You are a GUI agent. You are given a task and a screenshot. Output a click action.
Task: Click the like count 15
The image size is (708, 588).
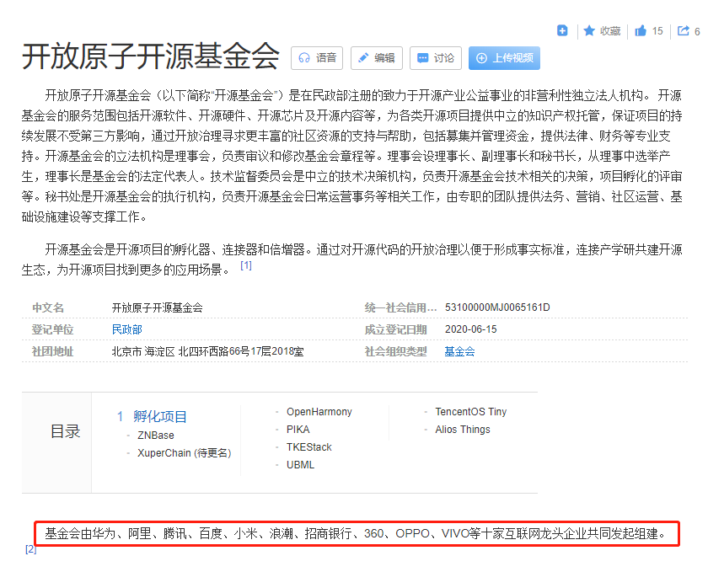[657, 31]
